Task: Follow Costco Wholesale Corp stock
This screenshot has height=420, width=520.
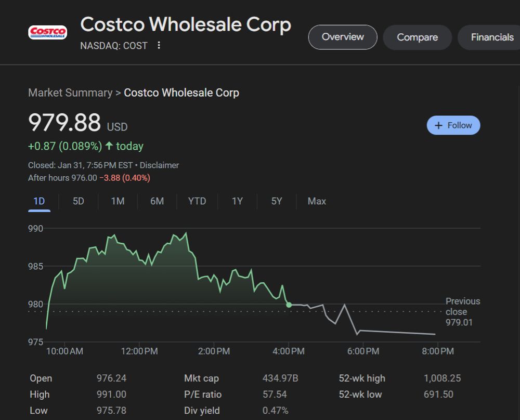Action: click(x=453, y=125)
